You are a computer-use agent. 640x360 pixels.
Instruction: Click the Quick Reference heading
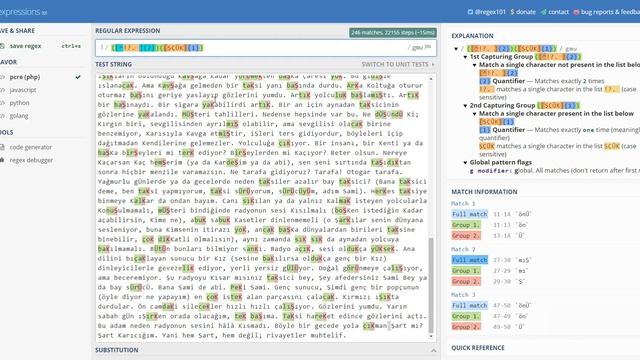(478, 348)
